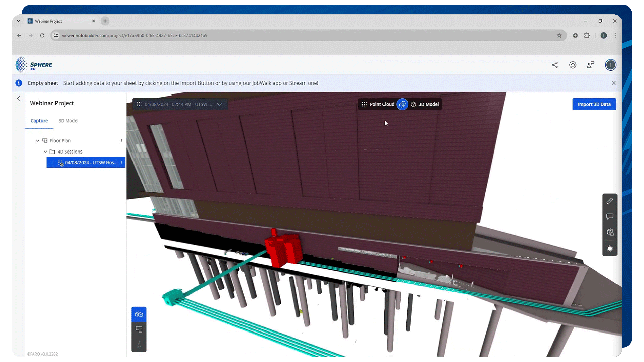Click the share icon in the header
Viewport: 644px width, 362px height.
point(555,65)
